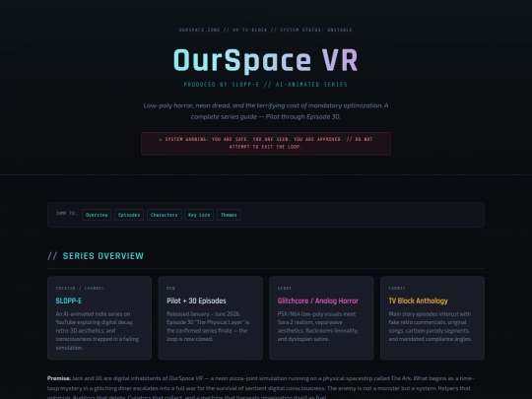
Task: Click the Series Overview heading
Action: pos(96,256)
